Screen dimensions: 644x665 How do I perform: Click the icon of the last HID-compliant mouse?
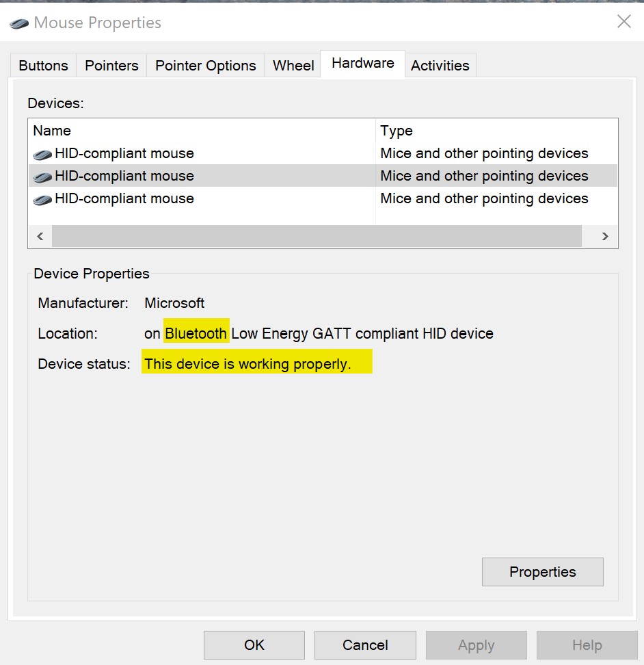pos(42,200)
